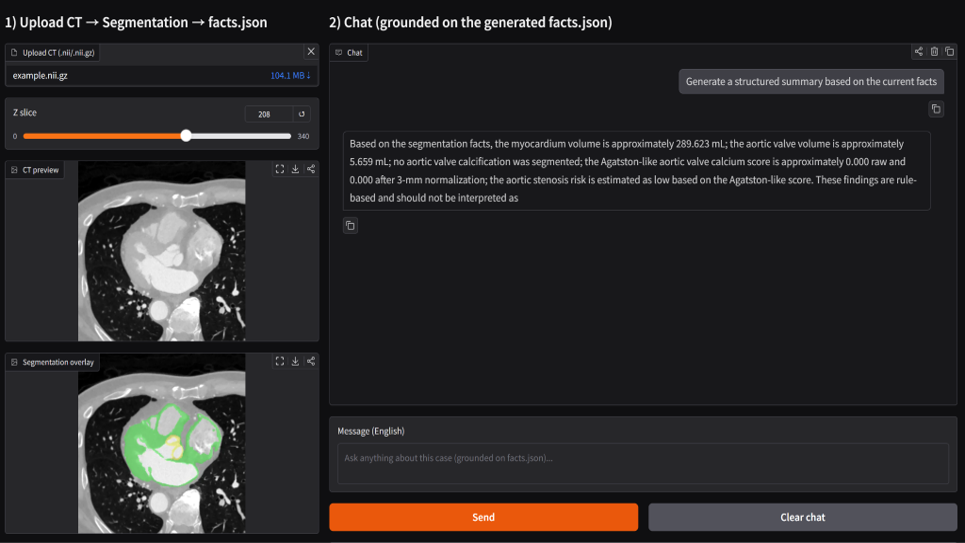965x543 pixels.
Task: Clear the chat
Action: 803,517
